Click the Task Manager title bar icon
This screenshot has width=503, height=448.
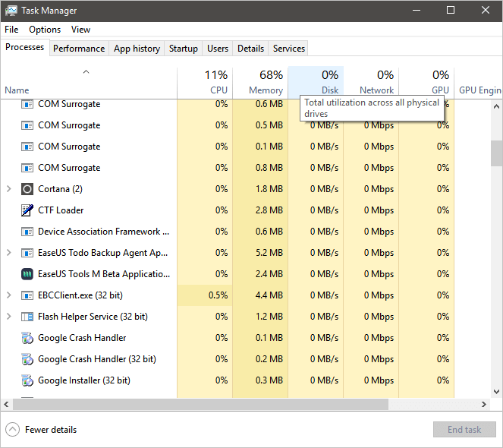click(11, 11)
